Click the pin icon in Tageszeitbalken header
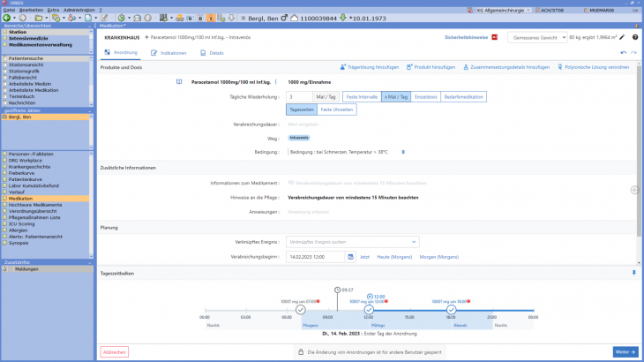Screen dimensions: 644x362 (633, 273)
